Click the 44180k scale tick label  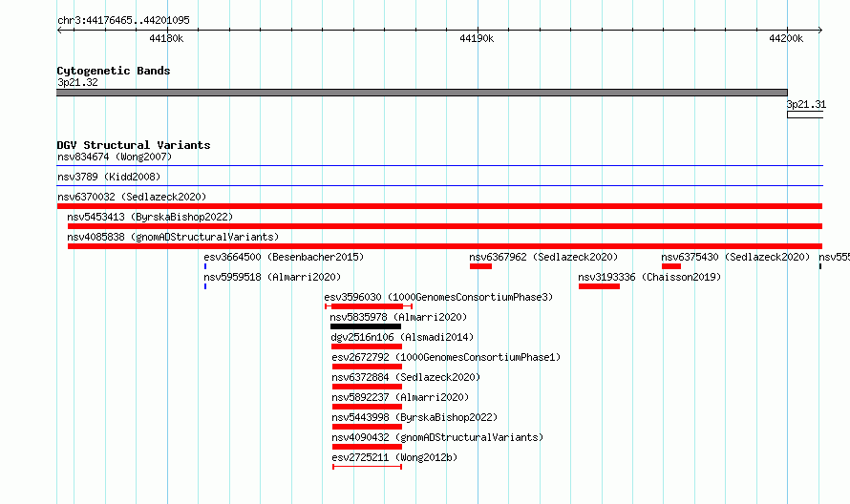click(166, 38)
